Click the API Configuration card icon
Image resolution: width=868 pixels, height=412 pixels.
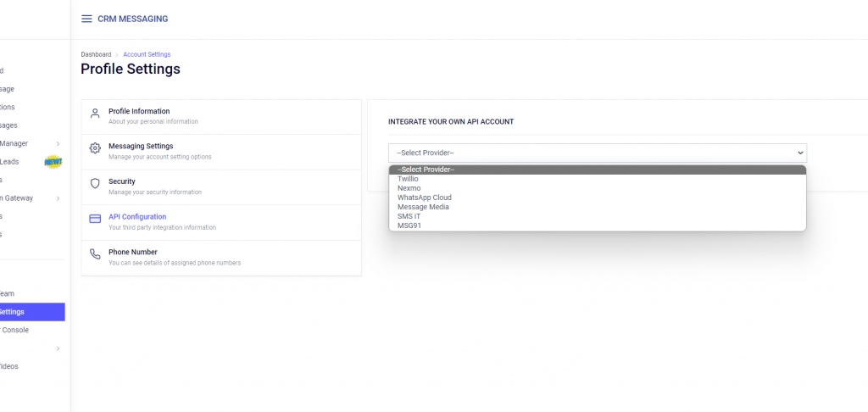point(95,219)
